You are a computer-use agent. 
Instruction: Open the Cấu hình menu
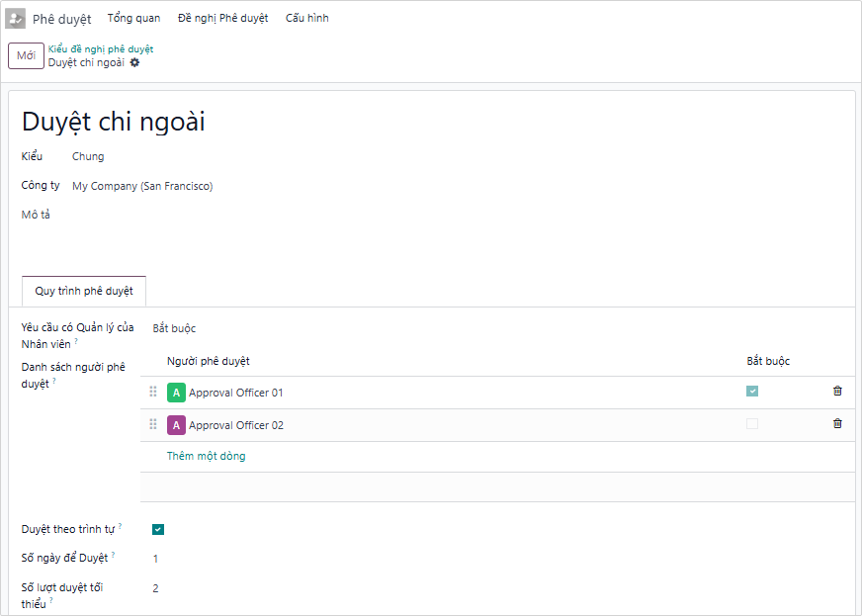pyautogui.click(x=306, y=18)
